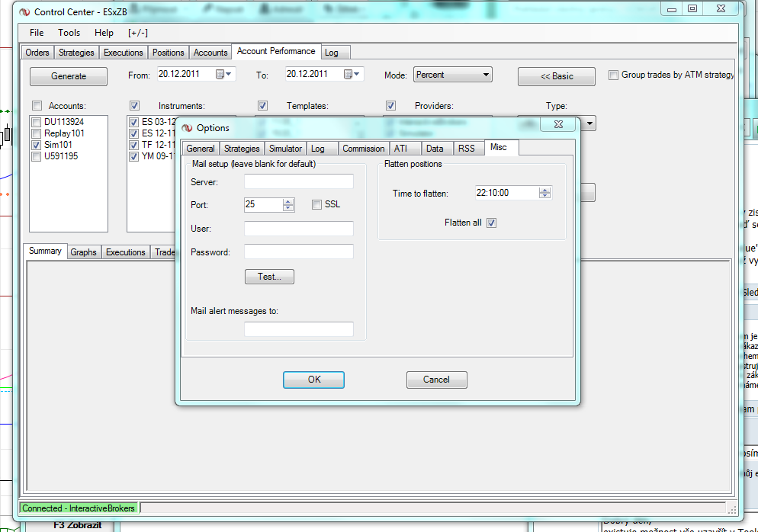758x532 pixels.
Task: Decrease Time to flatten with down arrow
Action: tap(544, 196)
